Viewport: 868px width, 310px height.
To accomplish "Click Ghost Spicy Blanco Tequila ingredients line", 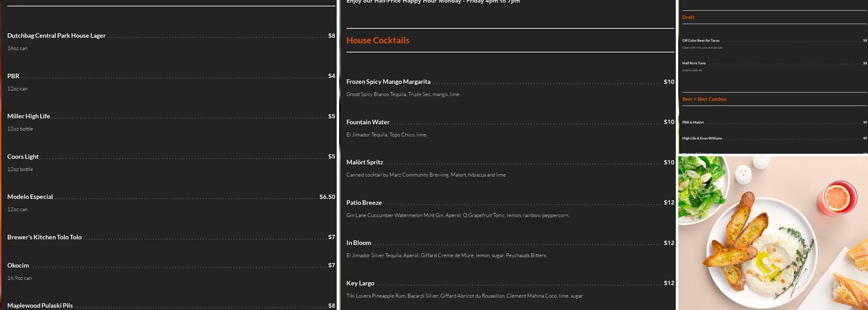I will click(404, 94).
